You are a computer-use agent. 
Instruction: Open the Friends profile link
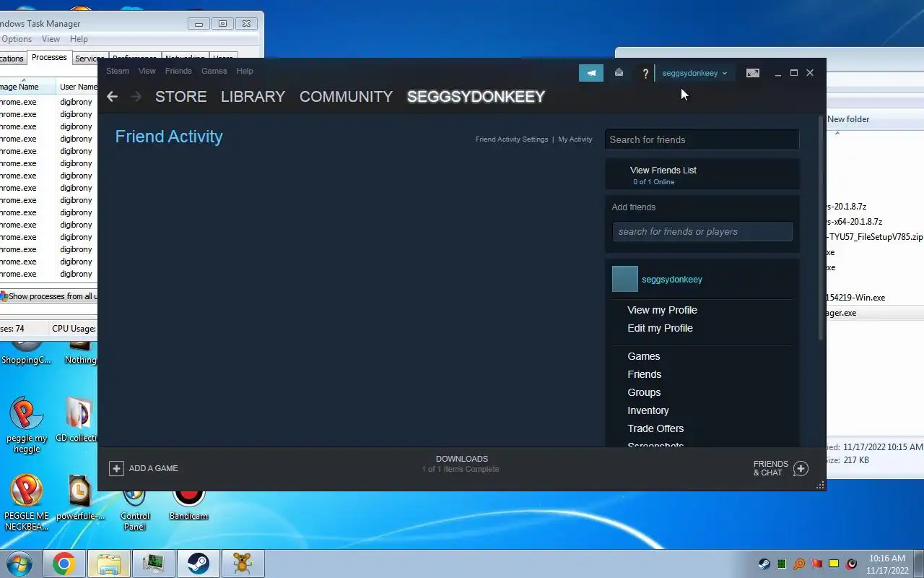(645, 374)
